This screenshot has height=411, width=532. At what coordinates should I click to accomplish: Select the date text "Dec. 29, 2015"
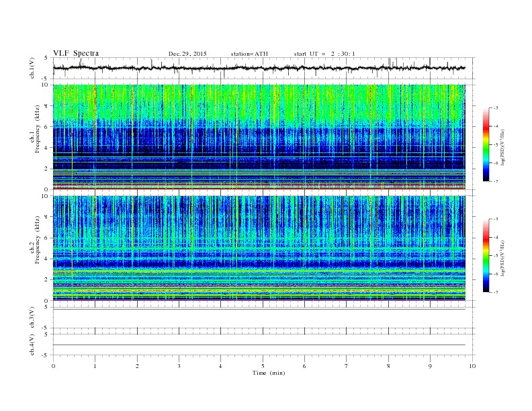pyautogui.click(x=187, y=54)
